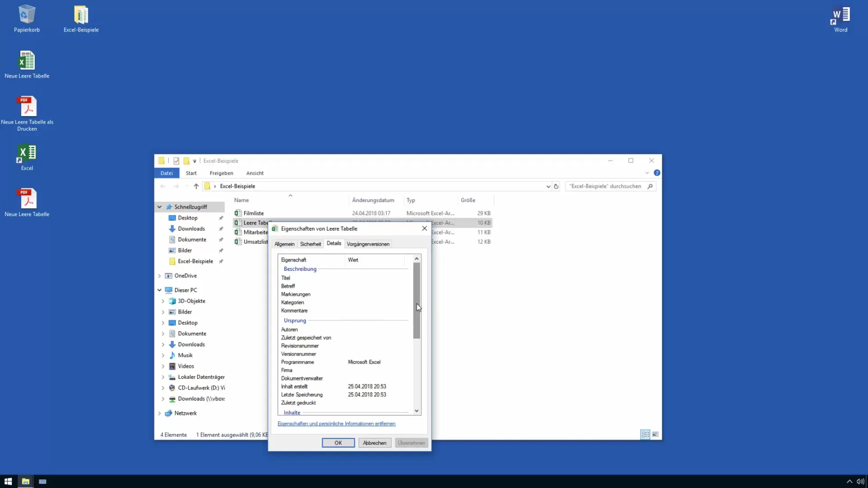Viewport: 868px width, 488px height.
Task: Click the Abbrechen button
Action: tap(374, 443)
